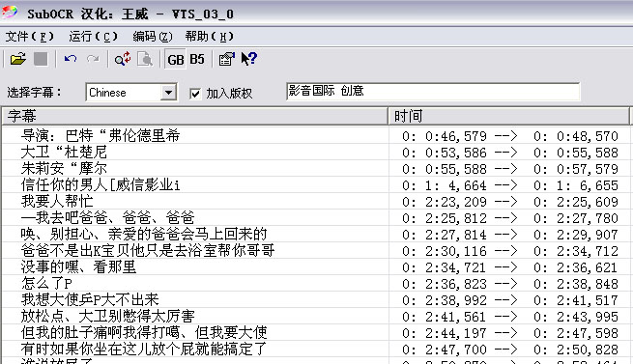Click the context help arrow icon
The image size is (633, 364).
[x=248, y=59]
